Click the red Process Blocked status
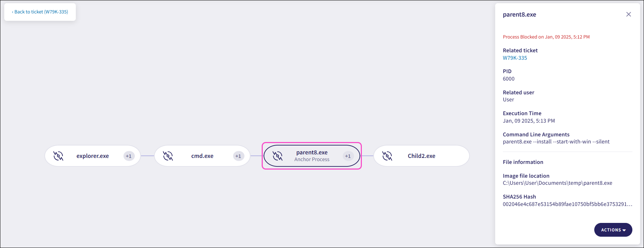The image size is (644, 248). pos(546,37)
